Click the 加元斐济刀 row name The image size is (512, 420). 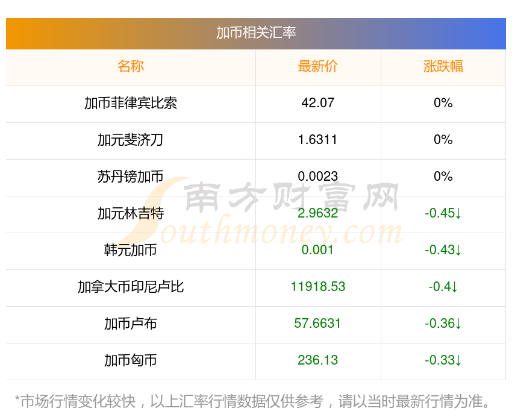(131, 140)
